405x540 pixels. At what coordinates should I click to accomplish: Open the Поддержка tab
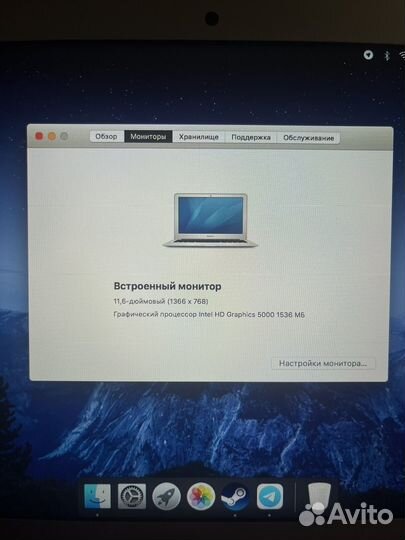point(250,137)
